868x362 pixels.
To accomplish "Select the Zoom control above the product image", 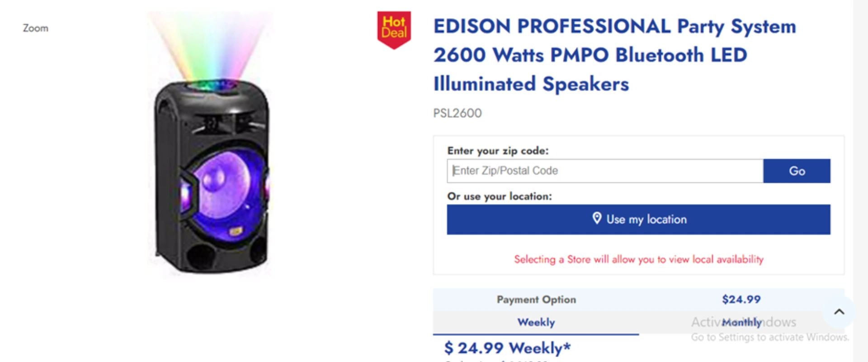I will tap(35, 28).
